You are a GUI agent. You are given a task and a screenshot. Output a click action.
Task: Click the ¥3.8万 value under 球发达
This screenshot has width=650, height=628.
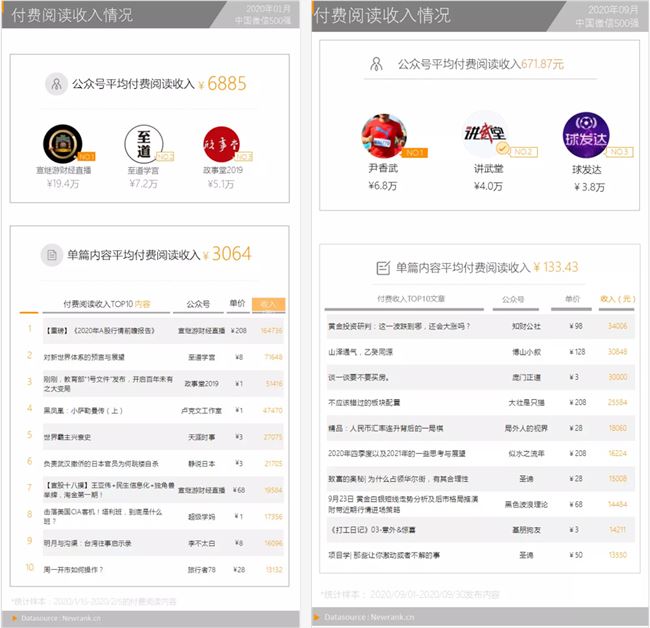(x=589, y=187)
